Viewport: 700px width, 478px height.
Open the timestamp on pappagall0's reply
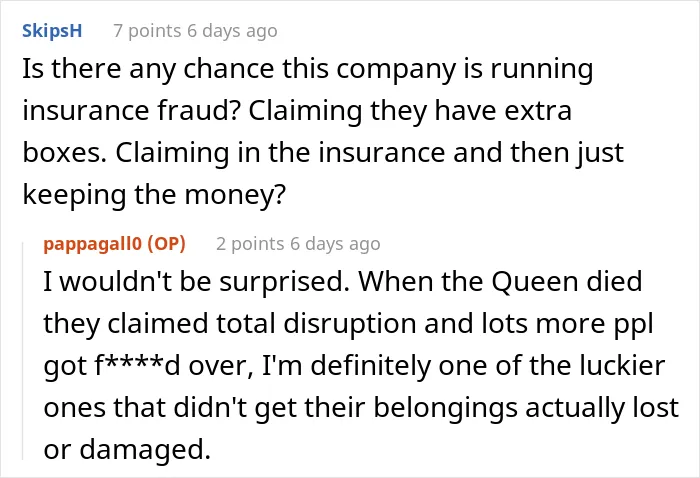[335, 244]
